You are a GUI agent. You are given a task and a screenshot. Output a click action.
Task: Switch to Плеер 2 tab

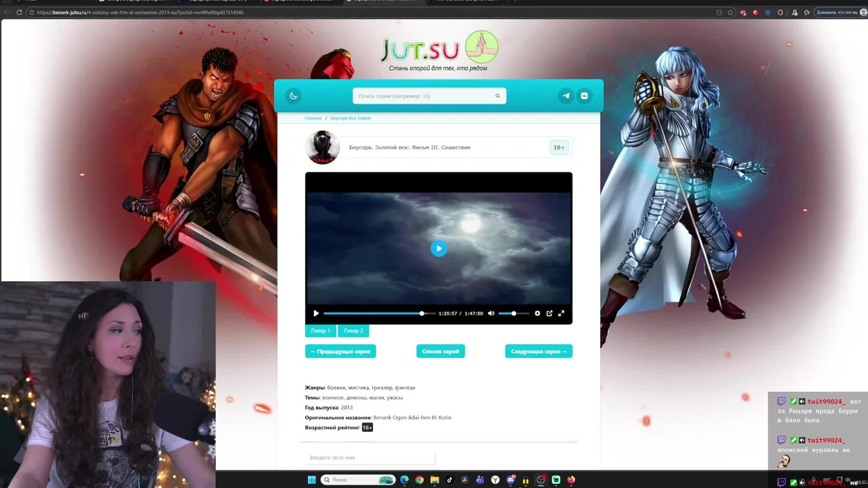coord(353,331)
